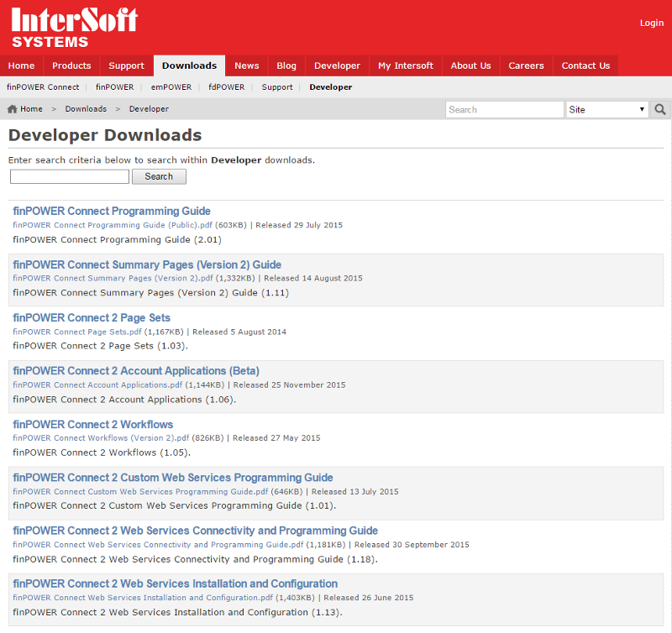Select finPOWER Connect submenu item
This screenshot has width=672, height=633.
pos(43,87)
